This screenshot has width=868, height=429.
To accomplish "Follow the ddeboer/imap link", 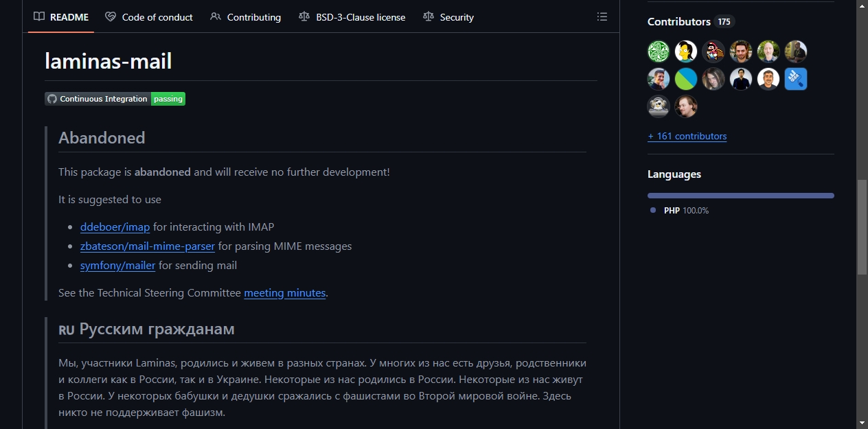I will pos(115,227).
